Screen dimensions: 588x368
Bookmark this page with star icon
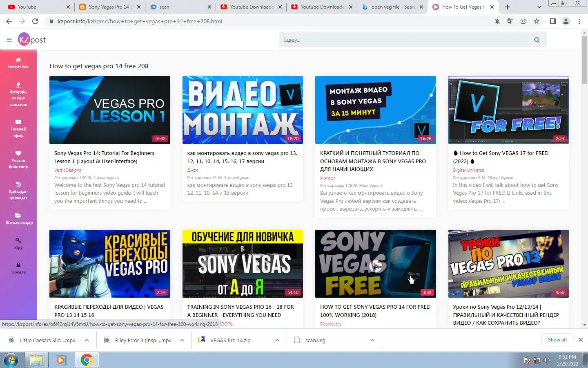tap(537, 21)
